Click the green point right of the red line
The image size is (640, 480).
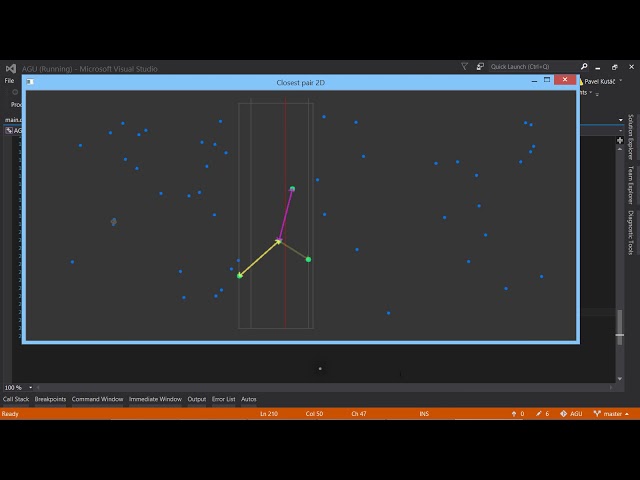pos(308,259)
